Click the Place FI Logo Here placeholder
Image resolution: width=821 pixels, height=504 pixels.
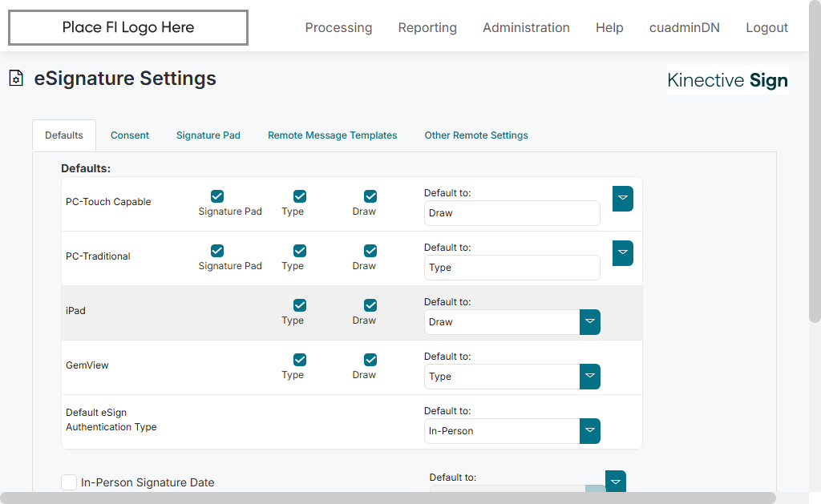pos(128,28)
